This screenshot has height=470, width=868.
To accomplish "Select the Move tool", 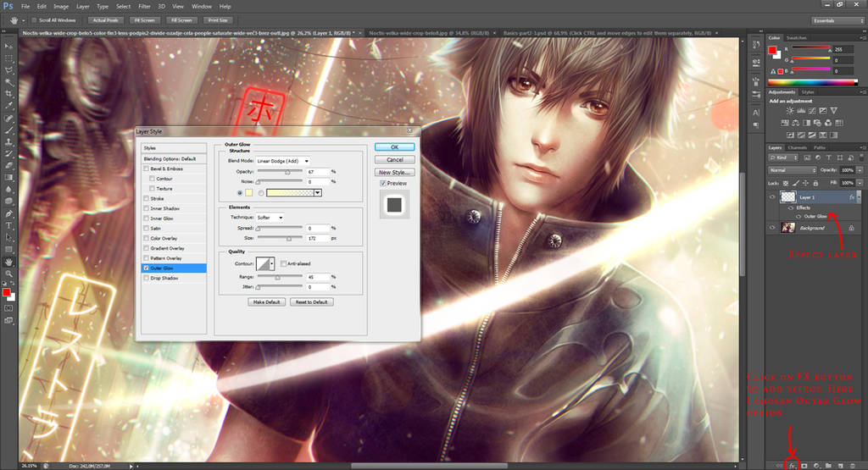I will pos(8,47).
